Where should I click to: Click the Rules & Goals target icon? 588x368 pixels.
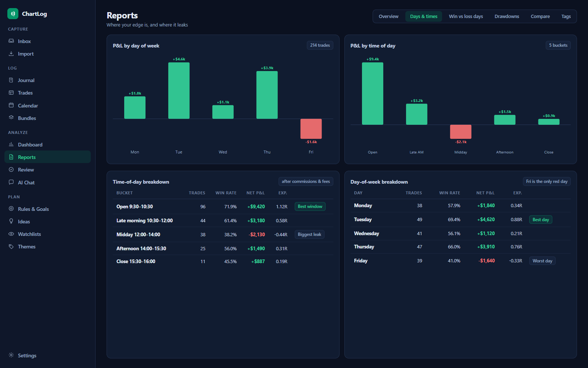11,209
